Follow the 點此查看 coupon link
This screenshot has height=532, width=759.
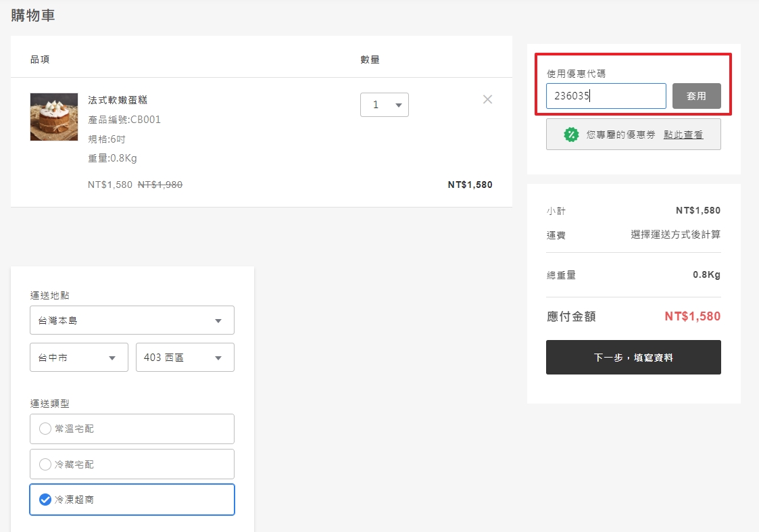tap(683, 135)
